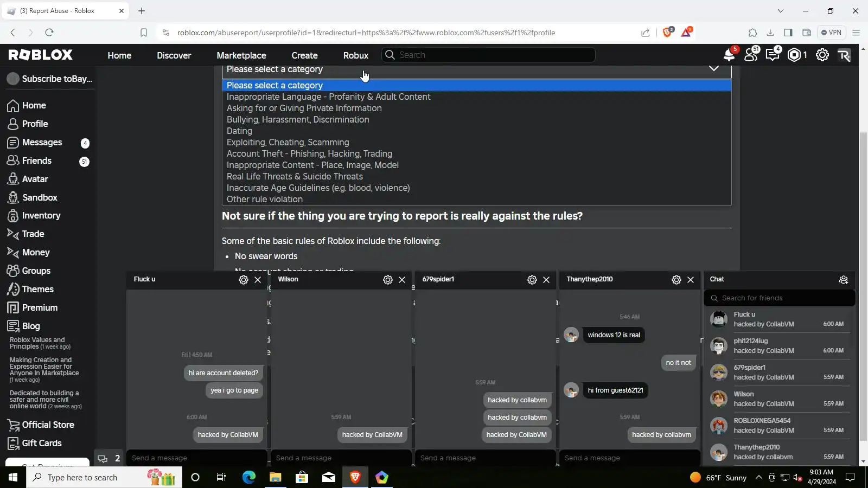
Task: Open 'Roblox Values and Principles' blog post
Action: tap(40, 343)
